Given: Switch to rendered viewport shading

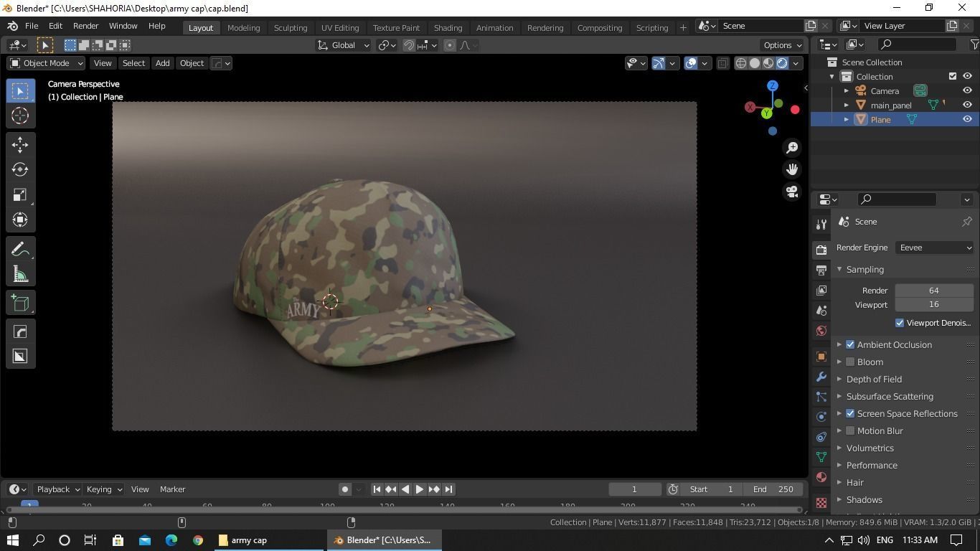Looking at the screenshot, I should pyautogui.click(x=782, y=63).
